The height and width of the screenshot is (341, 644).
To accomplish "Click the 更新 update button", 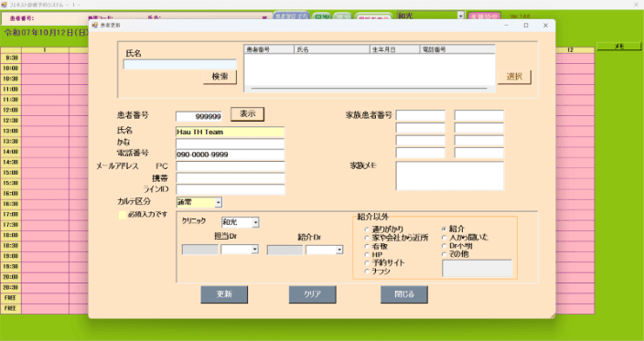I will pyautogui.click(x=224, y=294).
